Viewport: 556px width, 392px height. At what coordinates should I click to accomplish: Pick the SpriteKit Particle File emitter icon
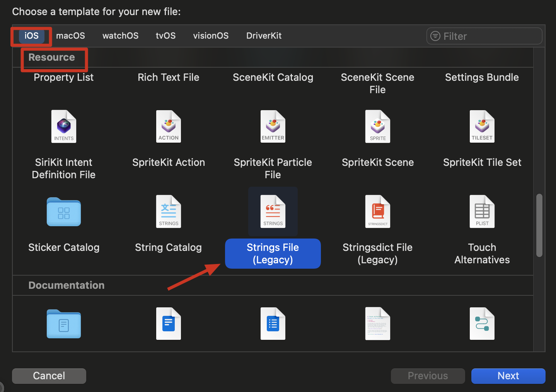273,126
